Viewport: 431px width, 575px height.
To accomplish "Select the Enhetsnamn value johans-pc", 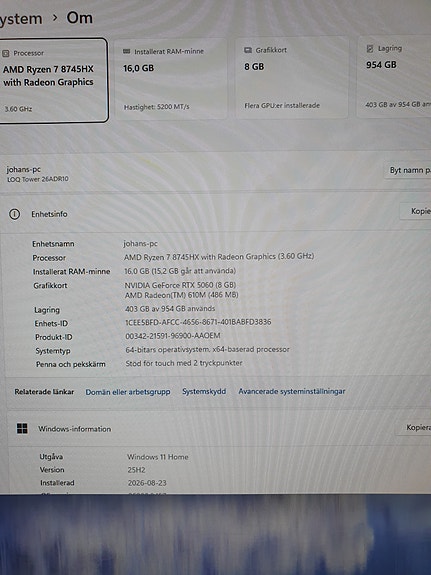I will tap(140, 243).
